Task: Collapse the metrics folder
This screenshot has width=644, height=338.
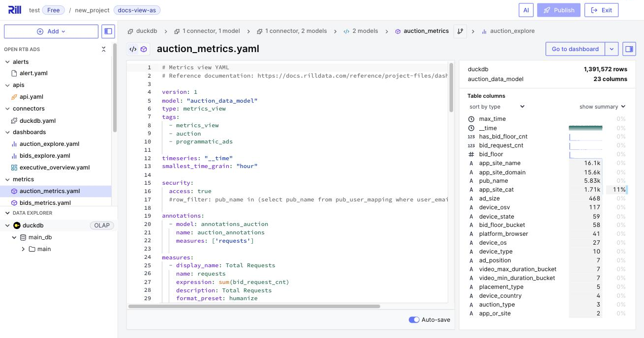Action: (x=7, y=179)
